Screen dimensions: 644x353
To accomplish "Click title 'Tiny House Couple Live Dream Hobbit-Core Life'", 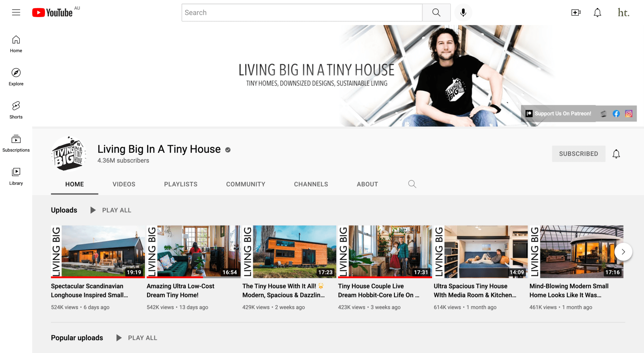I will [379, 291].
